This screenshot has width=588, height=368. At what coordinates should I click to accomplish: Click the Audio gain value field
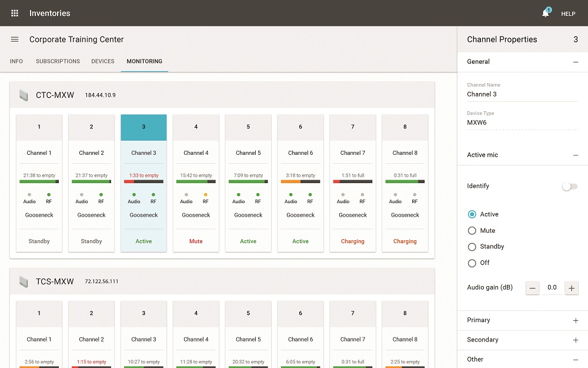point(552,288)
